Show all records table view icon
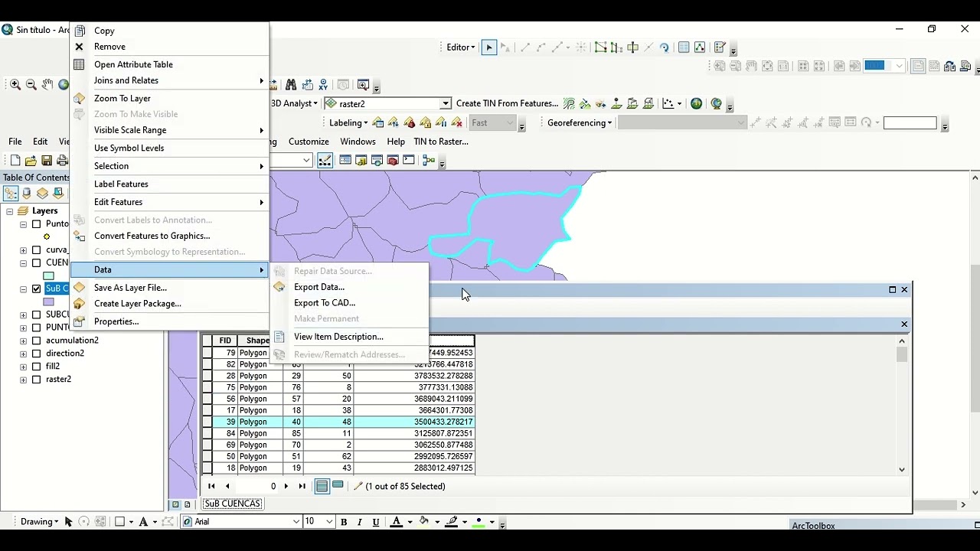The width and height of the screenshot is (980, 551). click(322, 486)
